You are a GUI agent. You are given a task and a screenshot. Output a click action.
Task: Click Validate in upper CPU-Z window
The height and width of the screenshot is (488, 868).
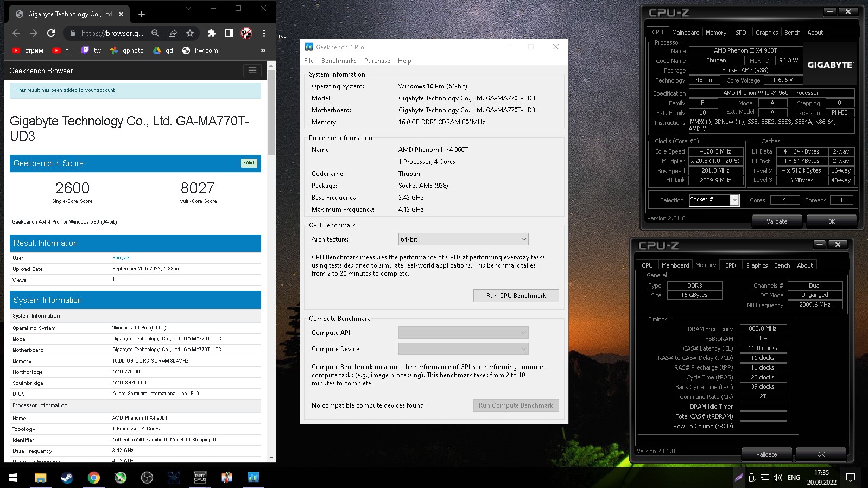coord(777,221)
